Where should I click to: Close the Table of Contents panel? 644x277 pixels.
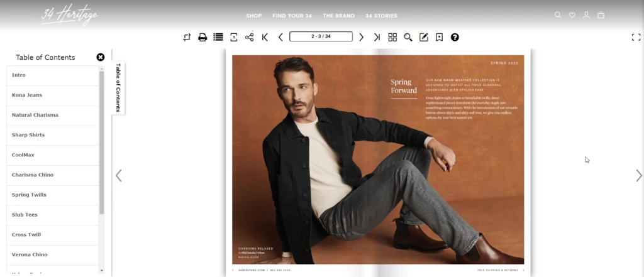(101, 57)
